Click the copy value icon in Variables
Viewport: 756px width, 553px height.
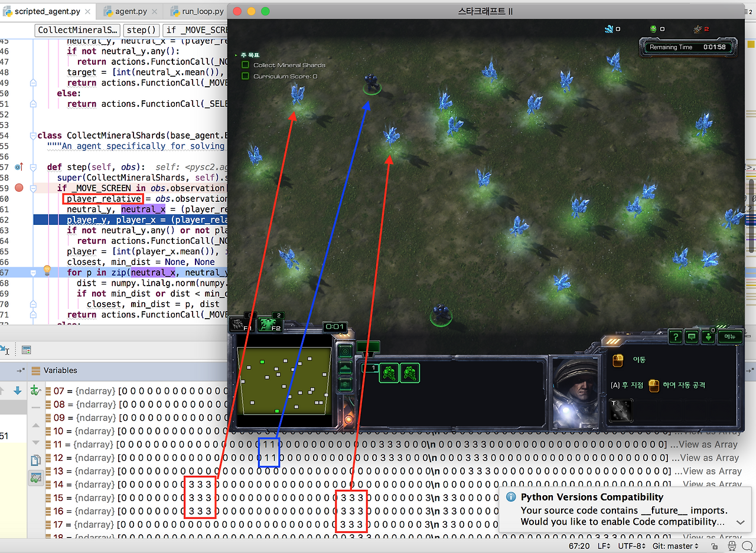click(35, 460)
